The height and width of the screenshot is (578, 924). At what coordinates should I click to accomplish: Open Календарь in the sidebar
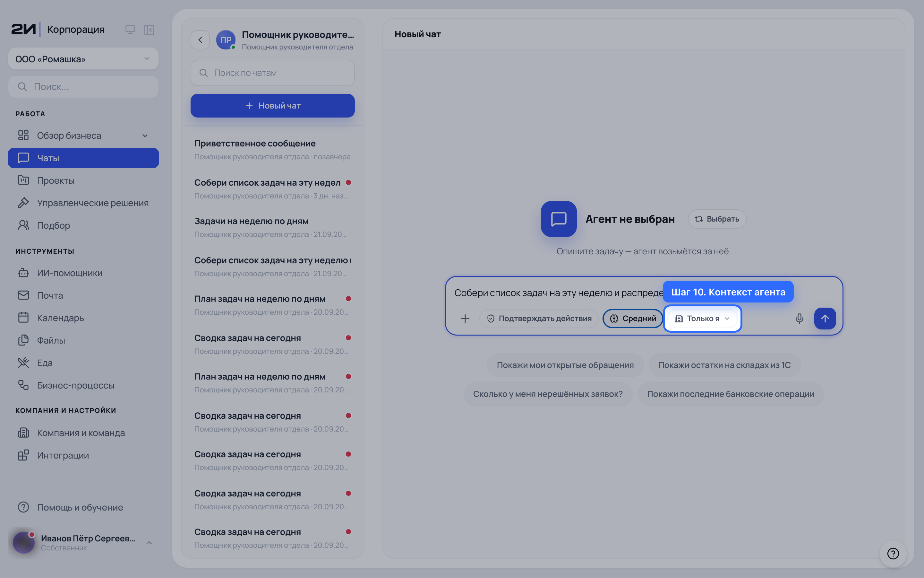pyautogui.click(x=83, y=318)
